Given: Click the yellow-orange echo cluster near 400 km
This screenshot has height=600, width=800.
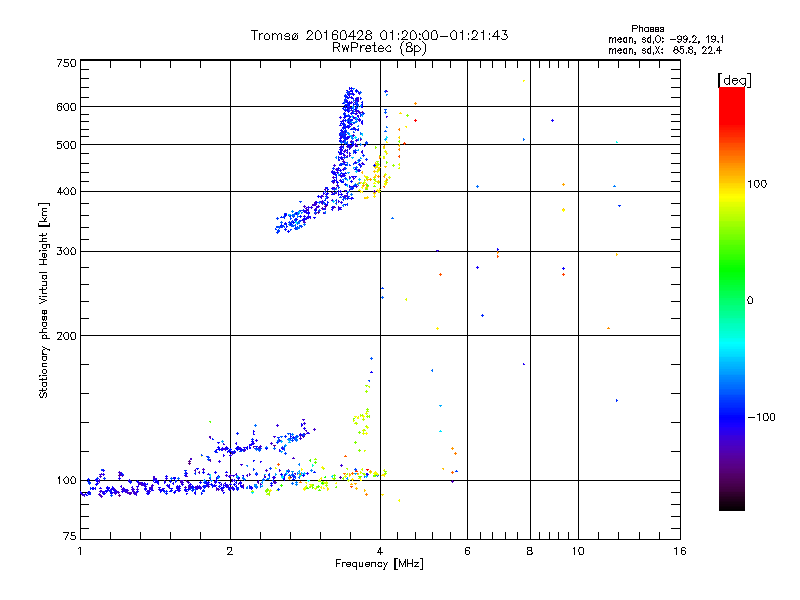Looking at the screenshot, I should pos(374,179).
